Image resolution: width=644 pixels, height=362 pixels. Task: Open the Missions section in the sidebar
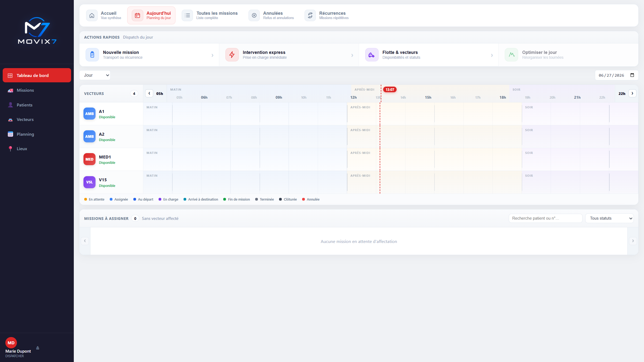37,90
